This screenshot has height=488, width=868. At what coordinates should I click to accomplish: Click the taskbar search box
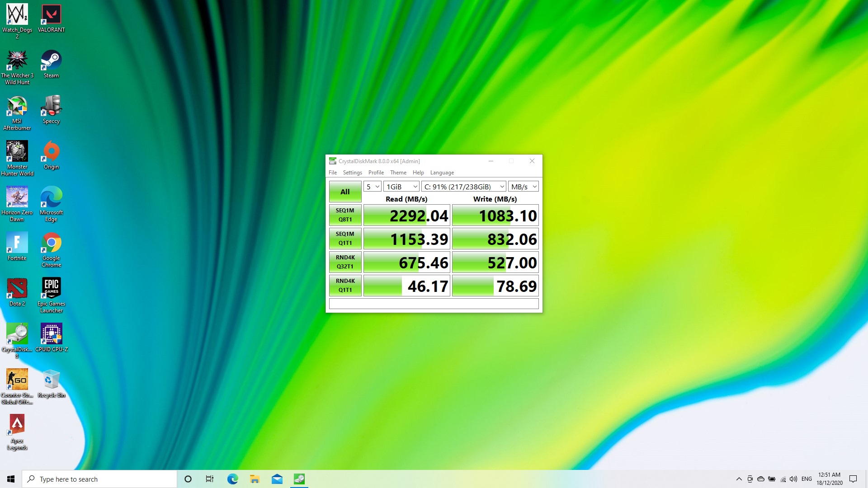99,479
